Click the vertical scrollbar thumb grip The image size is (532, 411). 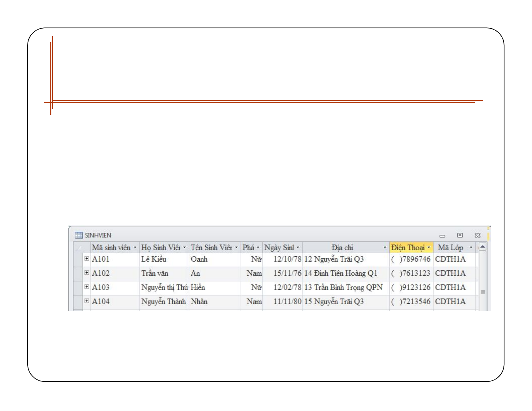483,292
